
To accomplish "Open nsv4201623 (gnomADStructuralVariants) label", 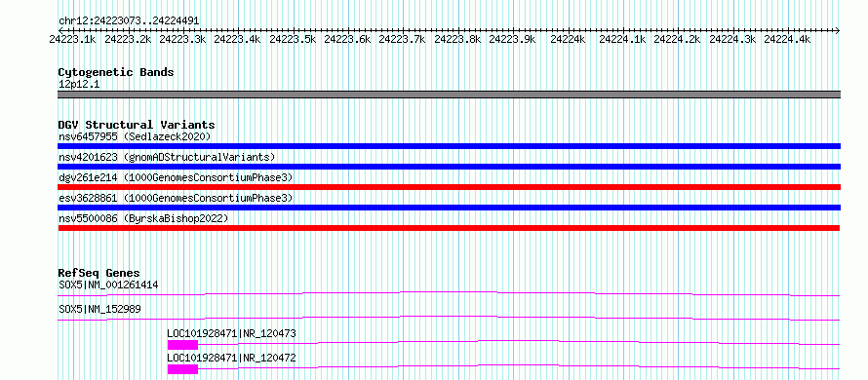I will (x=167, y=157).
